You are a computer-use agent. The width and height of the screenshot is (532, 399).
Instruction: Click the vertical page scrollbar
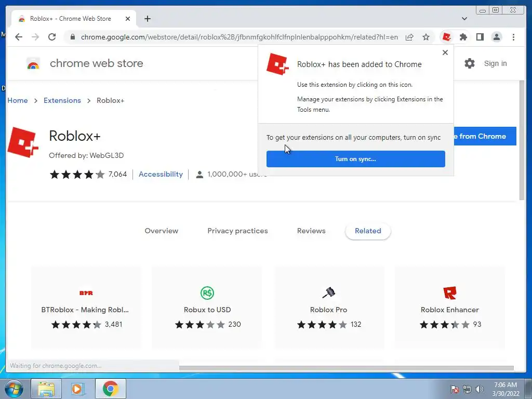coord(522,140)
